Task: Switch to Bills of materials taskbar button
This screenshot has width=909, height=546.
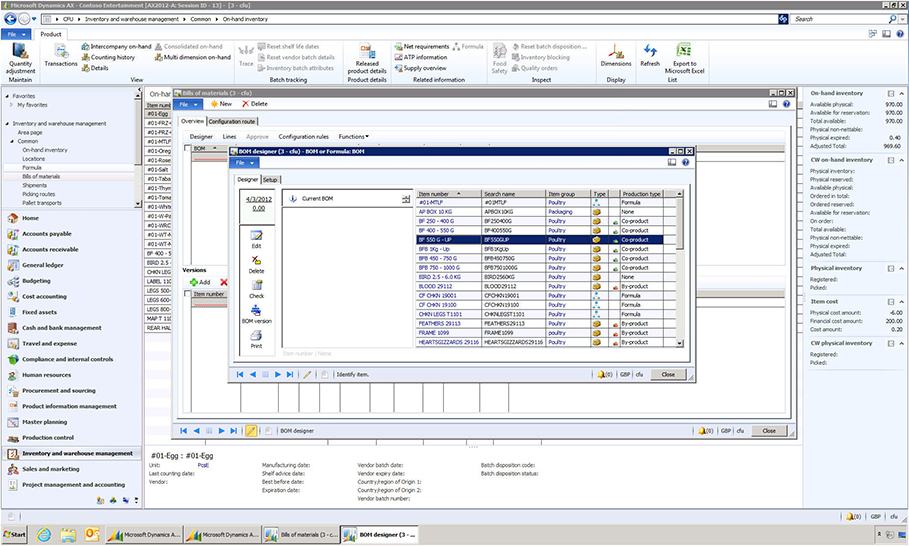Action: point(300,534)
